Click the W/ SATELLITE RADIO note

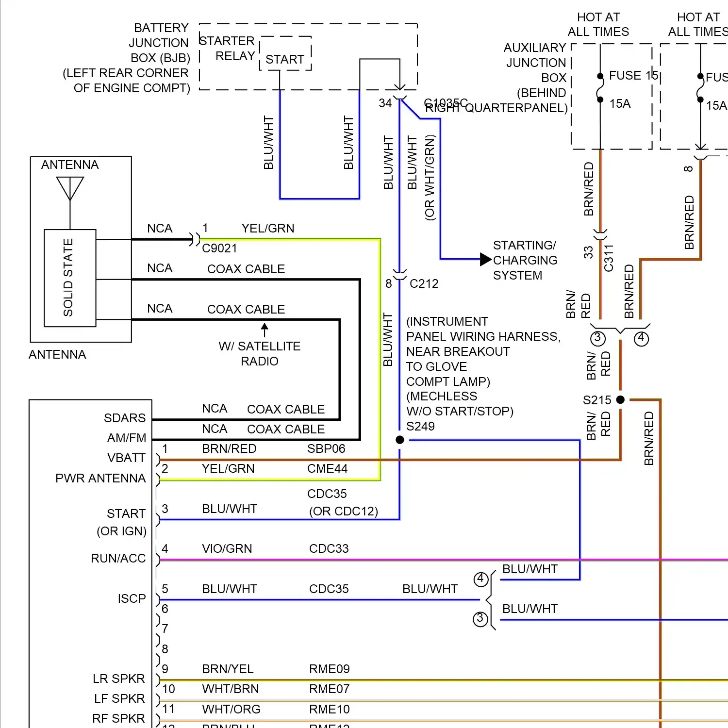[x=260, y=353]
